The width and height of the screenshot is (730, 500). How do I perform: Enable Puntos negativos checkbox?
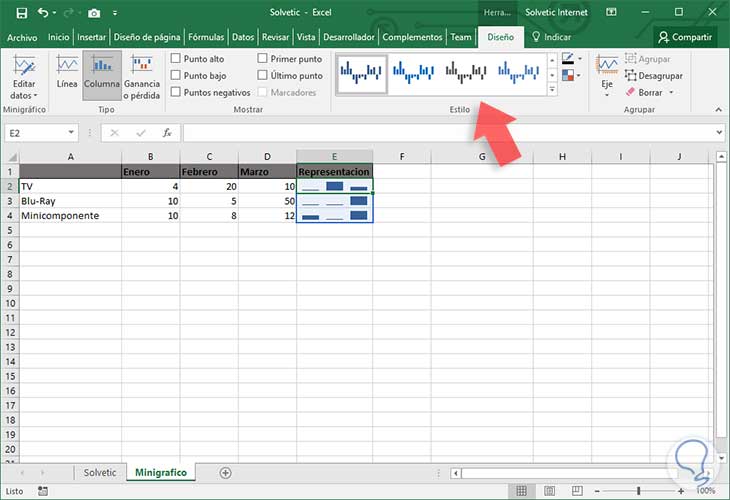(x=176, y=92)
